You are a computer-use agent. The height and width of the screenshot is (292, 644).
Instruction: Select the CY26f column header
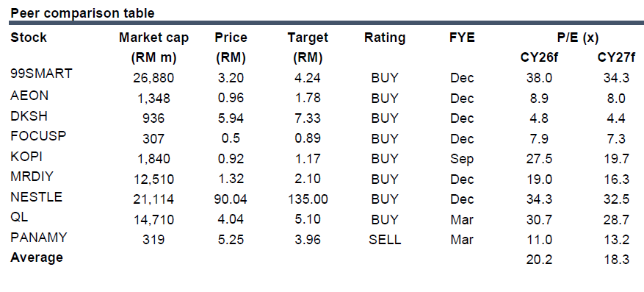(539, 57)
